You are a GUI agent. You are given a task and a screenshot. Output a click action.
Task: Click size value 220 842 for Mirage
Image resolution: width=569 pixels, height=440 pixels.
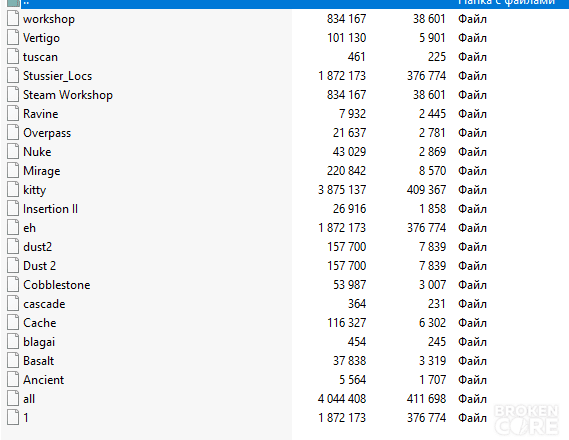click(x=347, y=171)
